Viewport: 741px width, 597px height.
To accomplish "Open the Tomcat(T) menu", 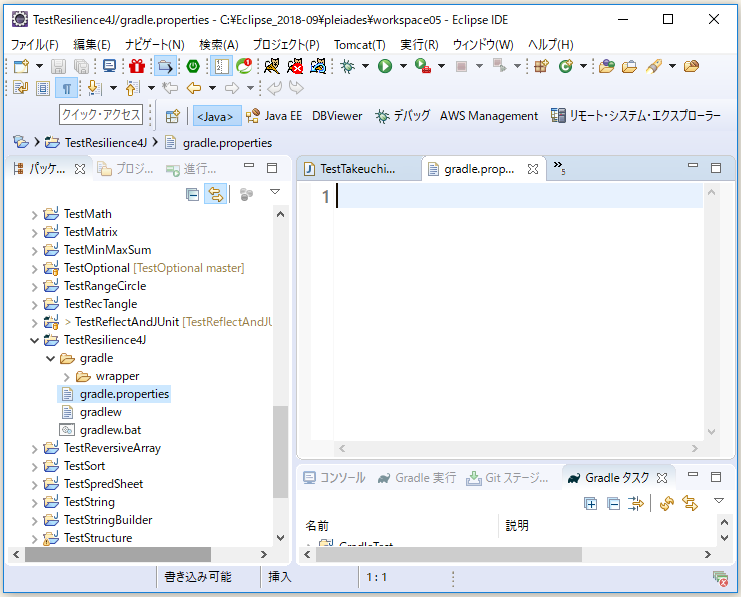I will coord(360,44).
